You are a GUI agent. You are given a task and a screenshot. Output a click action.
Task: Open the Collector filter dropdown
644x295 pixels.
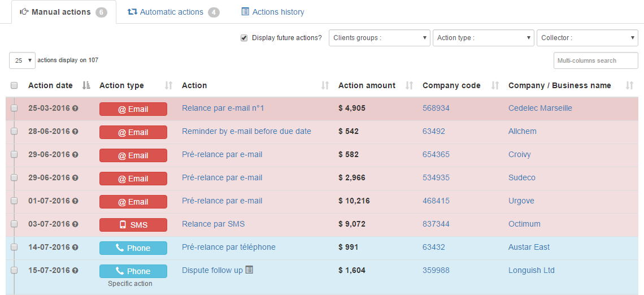(587, 38)
